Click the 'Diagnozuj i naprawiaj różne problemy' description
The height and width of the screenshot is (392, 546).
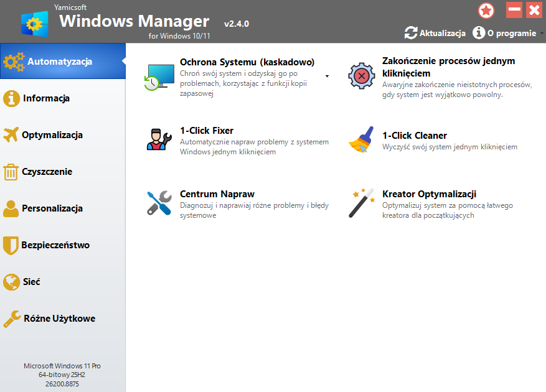(254, 210)
